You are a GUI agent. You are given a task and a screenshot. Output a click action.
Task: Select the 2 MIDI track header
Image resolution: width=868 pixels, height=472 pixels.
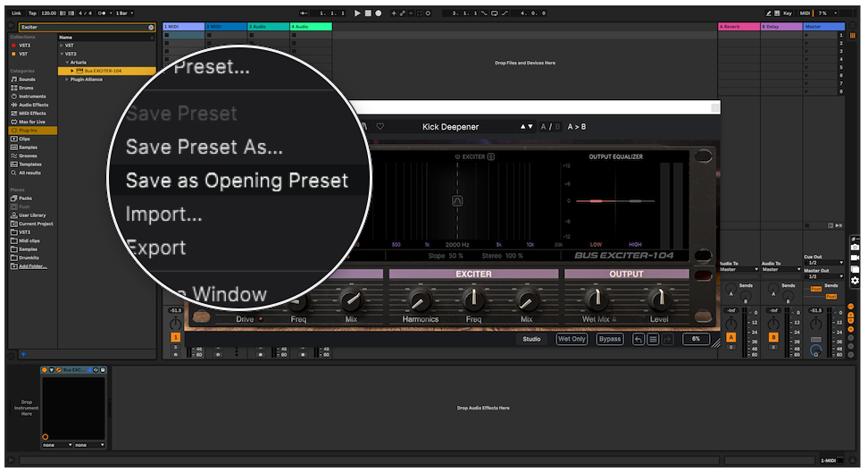226,27
